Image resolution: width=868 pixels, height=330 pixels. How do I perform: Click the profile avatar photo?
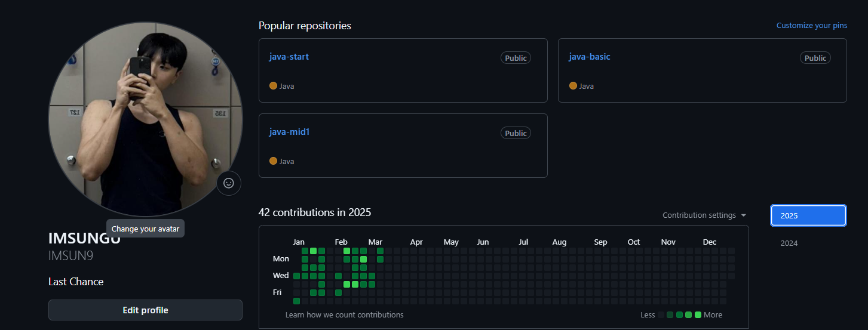[145, 119]
